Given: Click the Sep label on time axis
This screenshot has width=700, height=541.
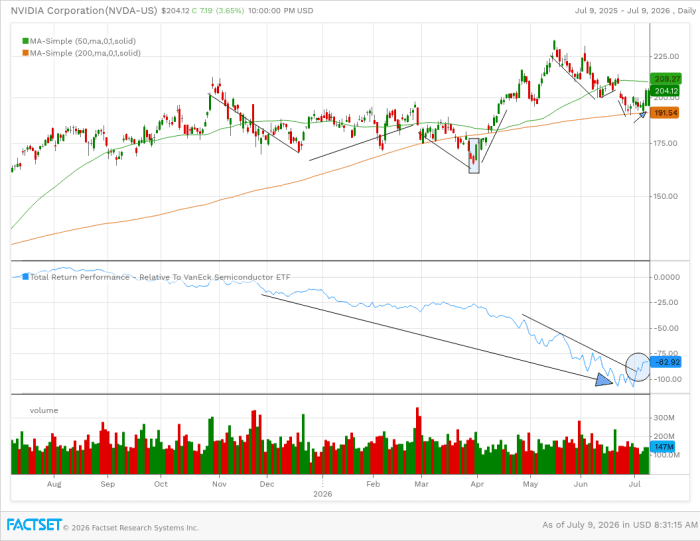Looking at the screenshot, I should 108,484.
